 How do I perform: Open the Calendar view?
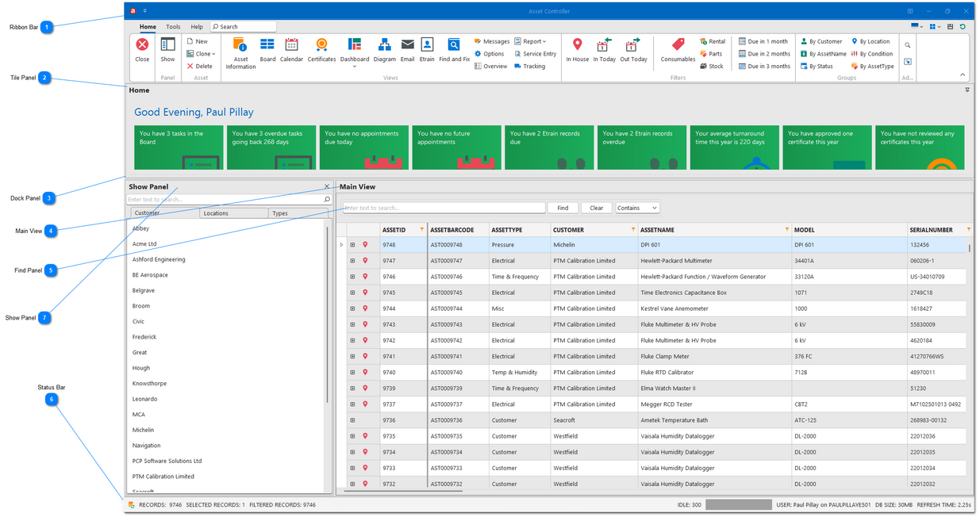291,50
